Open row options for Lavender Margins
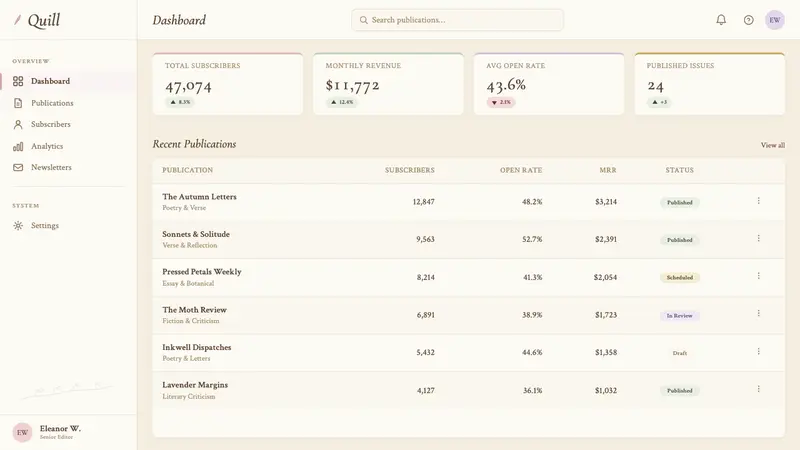800x450 pixels. coord(759,389)
